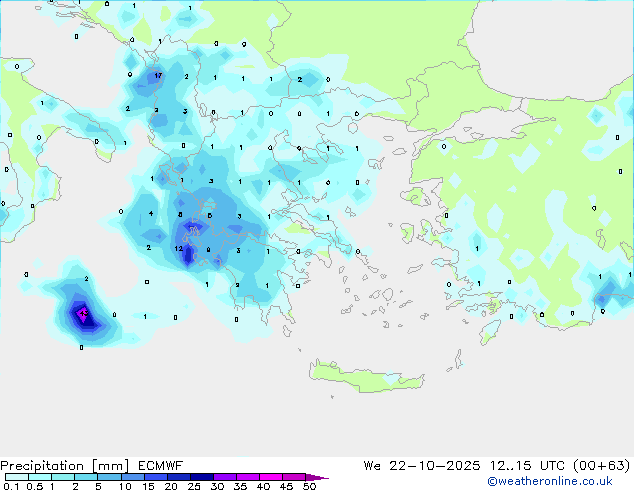Click the 17 mm value over Albania
The width and height of the screenshot is (634, 490).
[158, 75]
